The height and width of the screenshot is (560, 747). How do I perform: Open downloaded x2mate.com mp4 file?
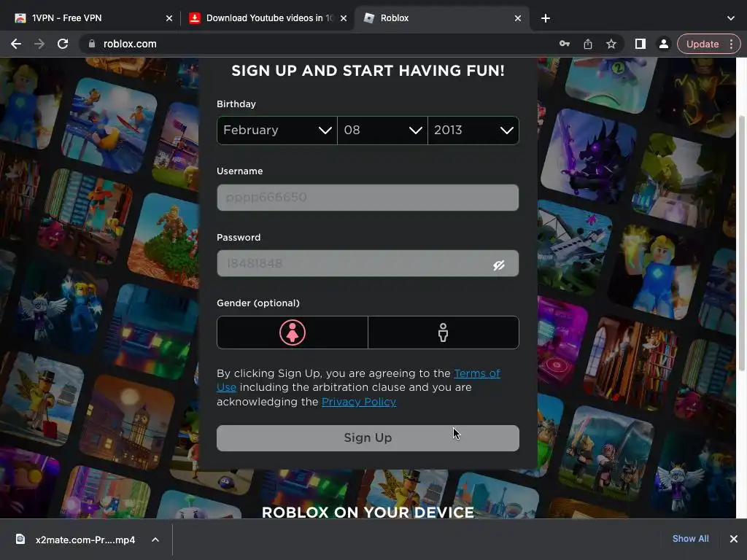coord(76,540)
